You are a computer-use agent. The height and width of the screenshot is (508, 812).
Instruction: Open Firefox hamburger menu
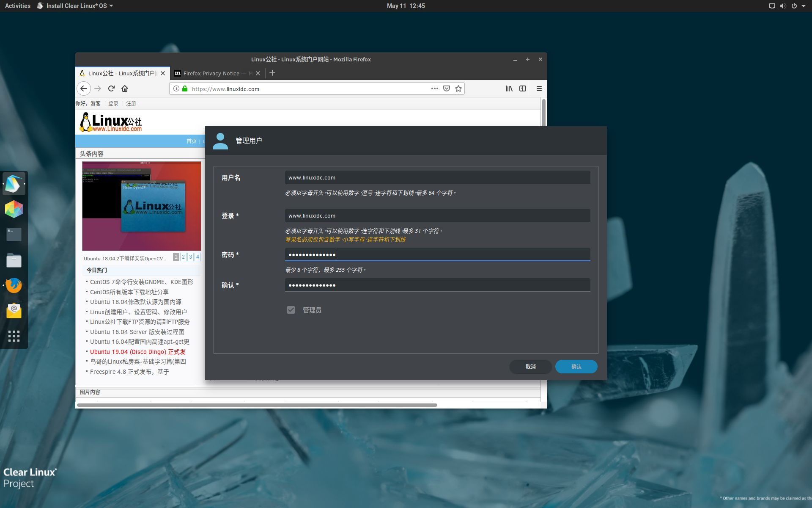tap(539, 88)
